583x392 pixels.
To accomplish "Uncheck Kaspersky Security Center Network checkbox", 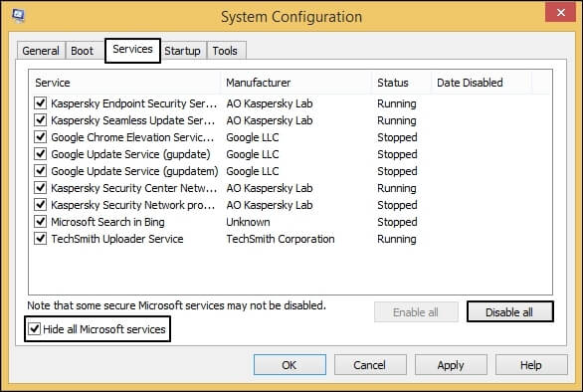I will click(40, 188).
